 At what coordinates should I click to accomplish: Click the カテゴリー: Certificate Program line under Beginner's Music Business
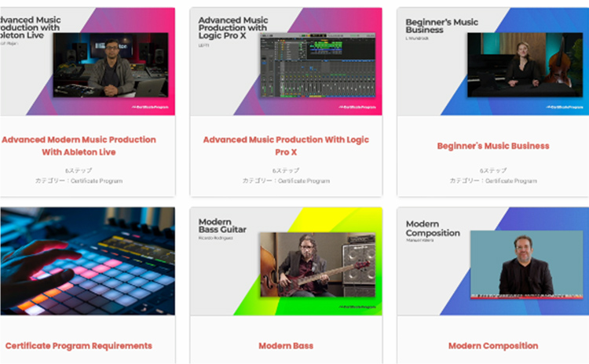[493, 181]
